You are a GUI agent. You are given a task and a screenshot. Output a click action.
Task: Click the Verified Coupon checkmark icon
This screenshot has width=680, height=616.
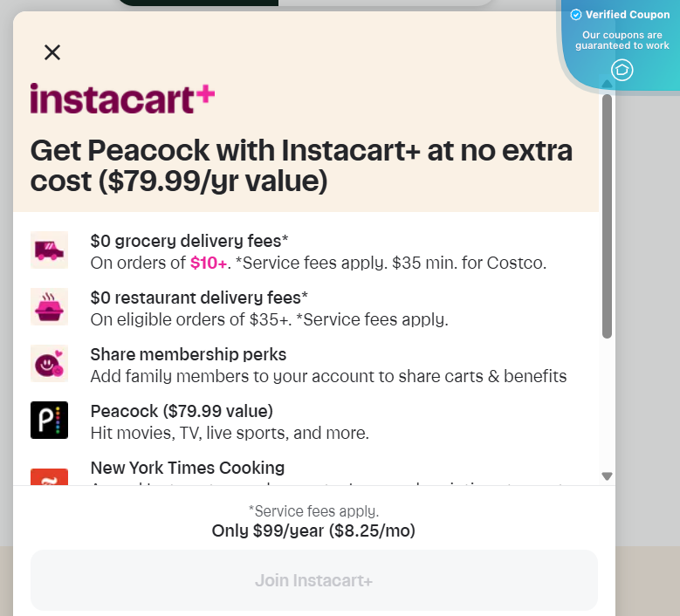pos(575,15)
